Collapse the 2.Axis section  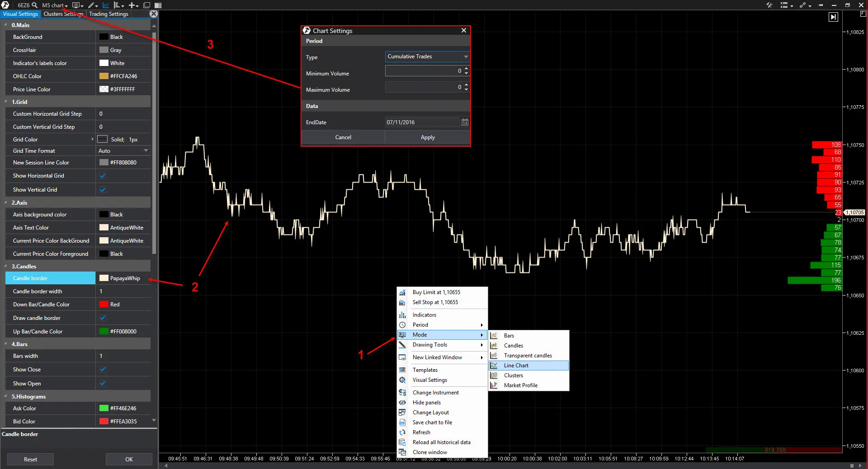pos(6,203)
